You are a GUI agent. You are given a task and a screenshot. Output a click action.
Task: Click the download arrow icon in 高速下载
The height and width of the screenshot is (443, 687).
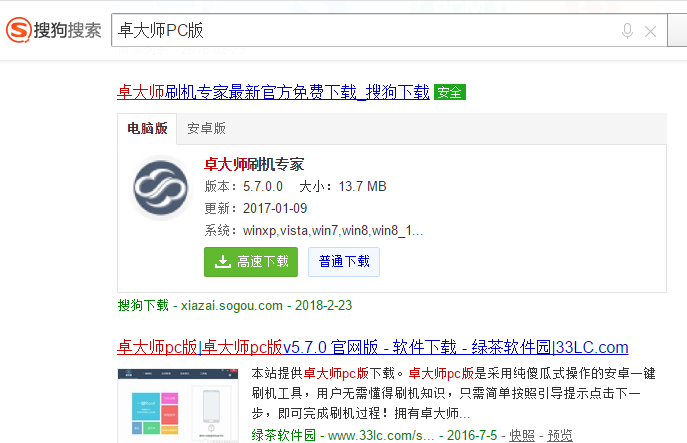pos(222,262)
